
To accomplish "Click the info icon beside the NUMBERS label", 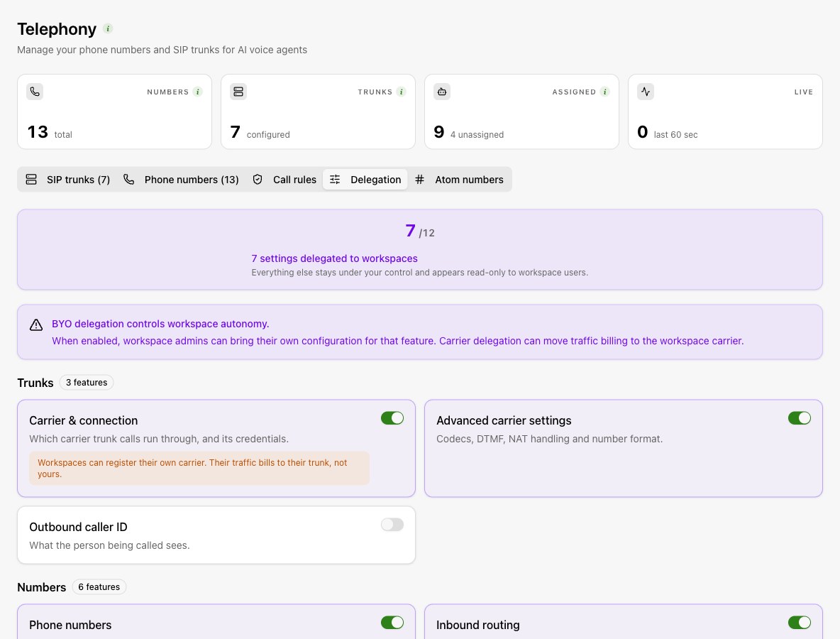I will pyautogui.click(x=198, y=92).
